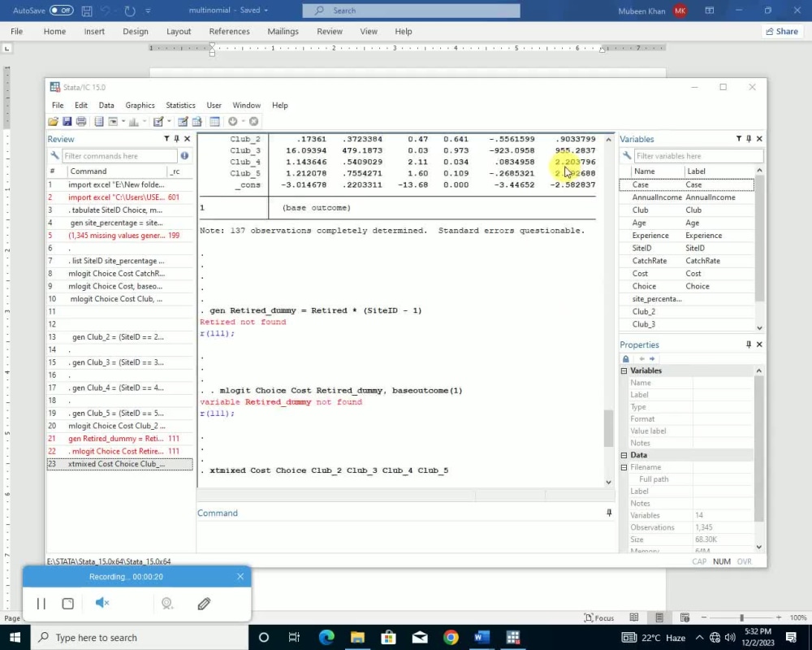Pause the screen recording

click(41, 604)
